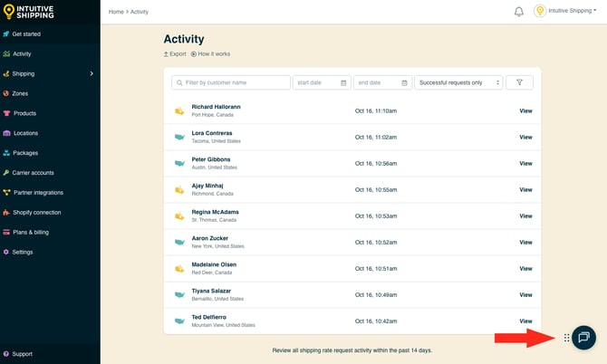Open the Get started page
The width and height of the screenshot is (607, 364).
pyautogui.click(x=26, y=34)
